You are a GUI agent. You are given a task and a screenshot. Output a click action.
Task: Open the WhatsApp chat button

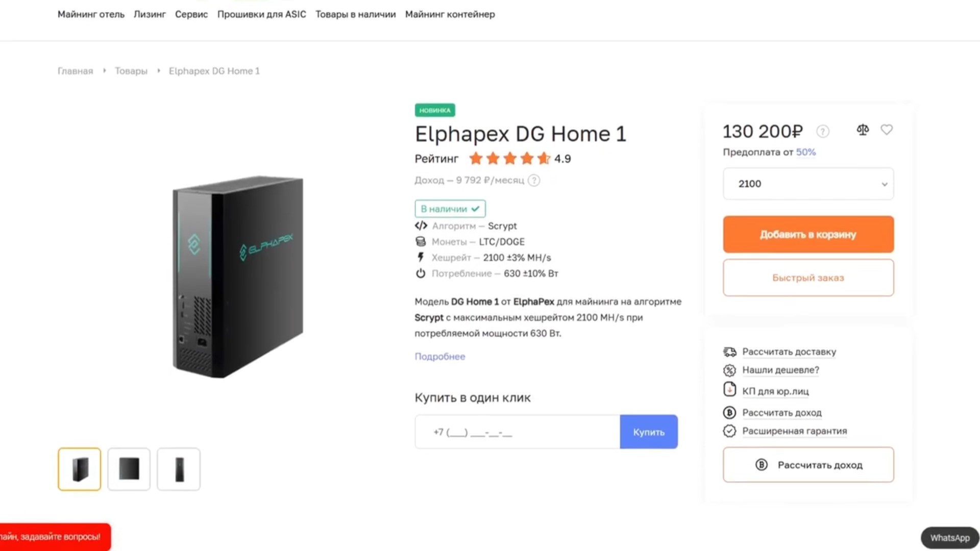coord(949,538)
